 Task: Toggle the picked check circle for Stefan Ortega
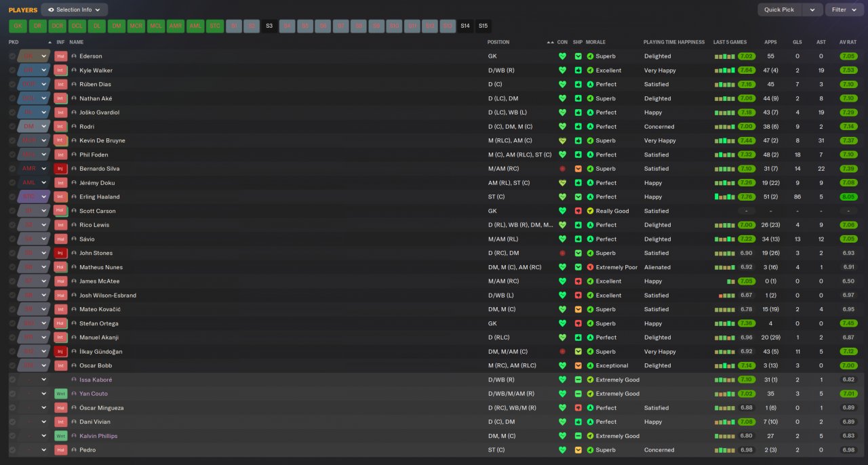click(x=12, y=323)
